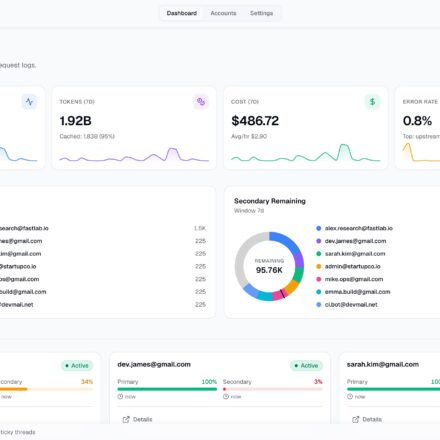Viewport: 440px width, 440px height.
Task: Click the orange 34% secondary progress bar
Action: [x=46, y=389]
